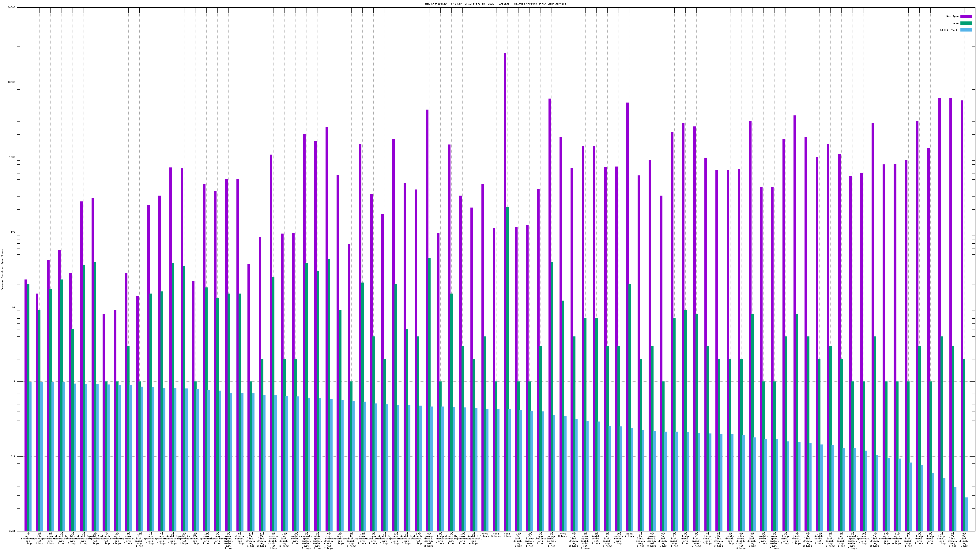This screenshot has height=551, width=980.
Task: Click the purple Not Spam legend swatch
Action: 966,16
